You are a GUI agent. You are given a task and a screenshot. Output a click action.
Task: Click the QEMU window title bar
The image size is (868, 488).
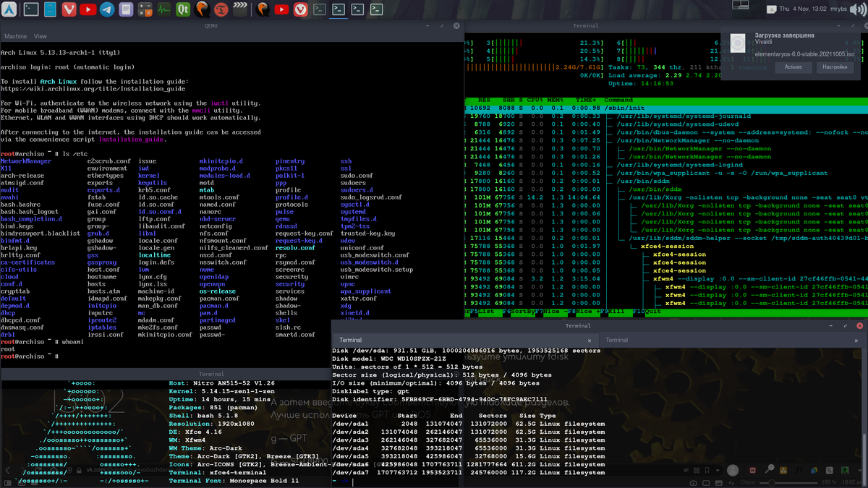point(231,25)
